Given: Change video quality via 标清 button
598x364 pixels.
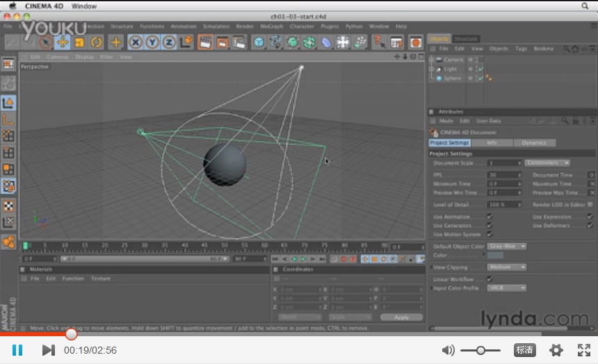Looking at the screenshot, I should [524, 350].
